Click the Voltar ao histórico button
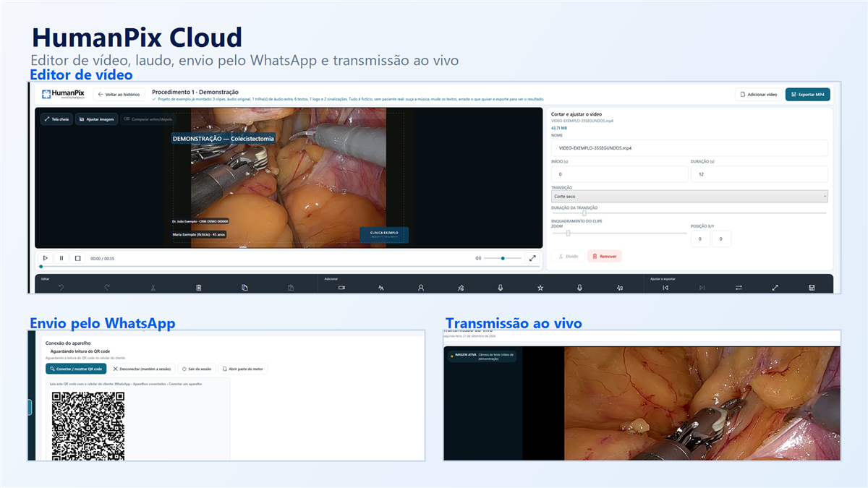 [119, 94]
